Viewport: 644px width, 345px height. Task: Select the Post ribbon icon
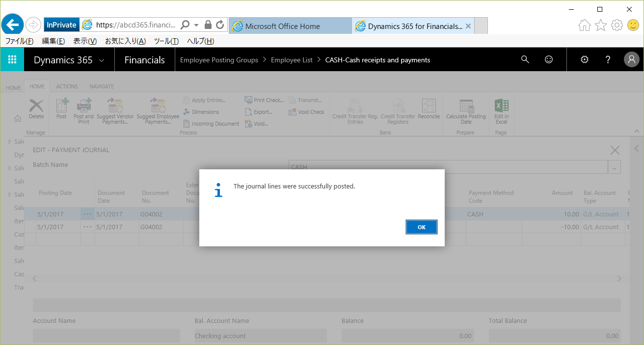pyautogui.click(x=61, y=109)
